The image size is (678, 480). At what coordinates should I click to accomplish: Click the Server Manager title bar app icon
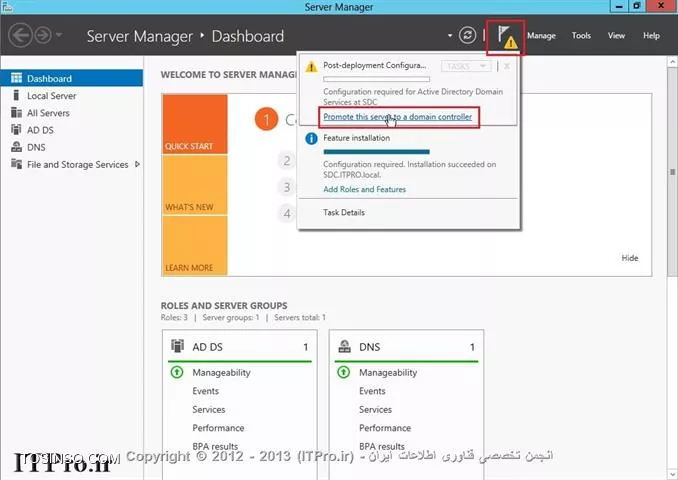point(7,6)
